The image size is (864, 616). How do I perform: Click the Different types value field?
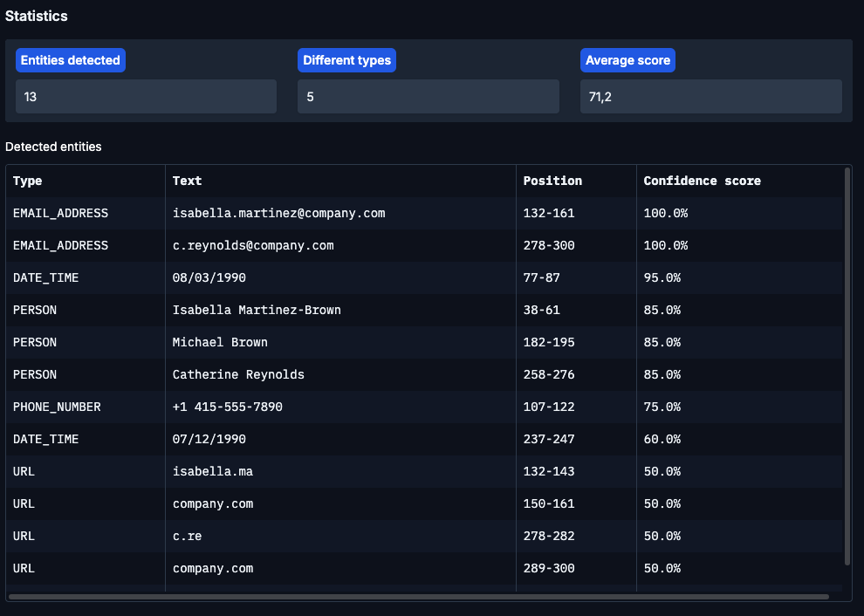[428, 97]
